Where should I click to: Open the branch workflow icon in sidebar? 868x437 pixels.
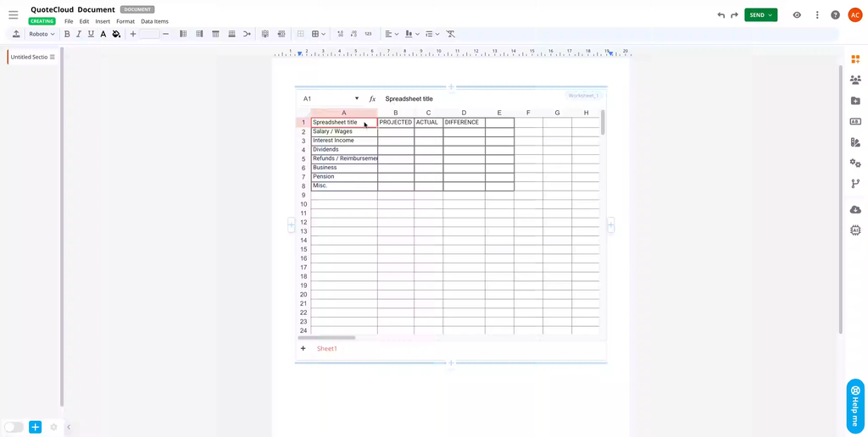[855, 184]
